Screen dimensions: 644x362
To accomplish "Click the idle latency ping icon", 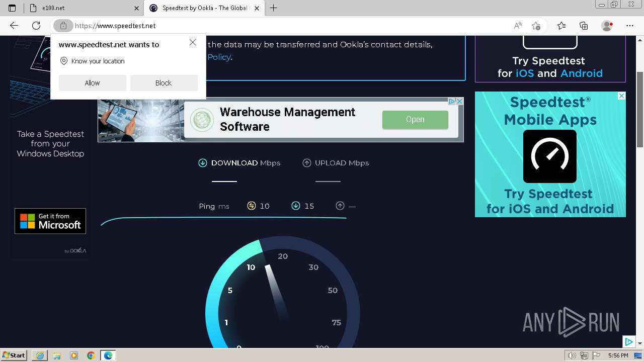I will click(252, 206).
